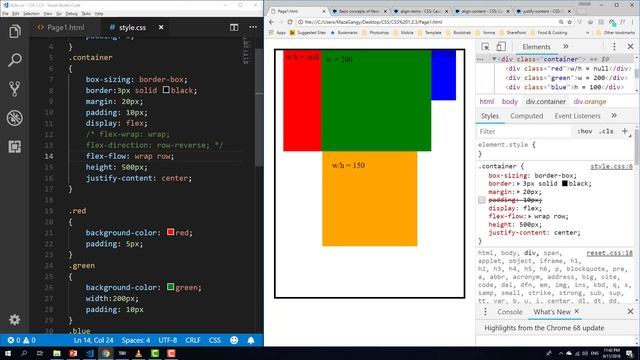
Task: Open the DevTools customize three-dot menu
Action: pos(614,47)
